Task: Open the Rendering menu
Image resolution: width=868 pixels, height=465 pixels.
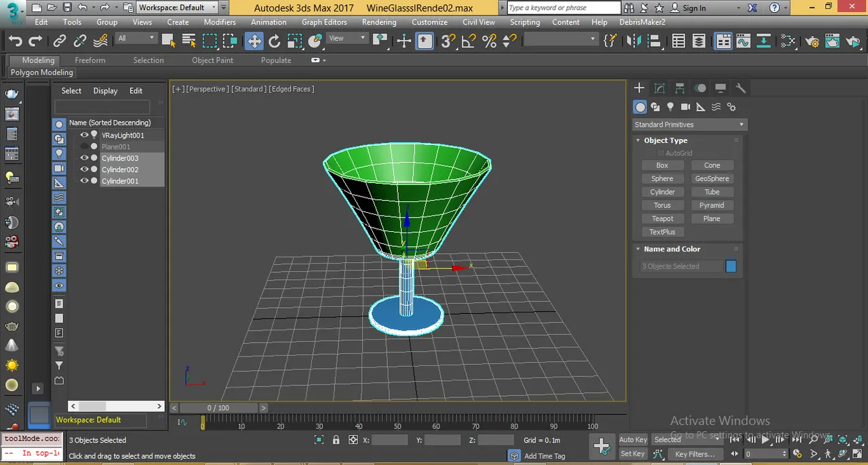Action: click(x=379, y=22)
